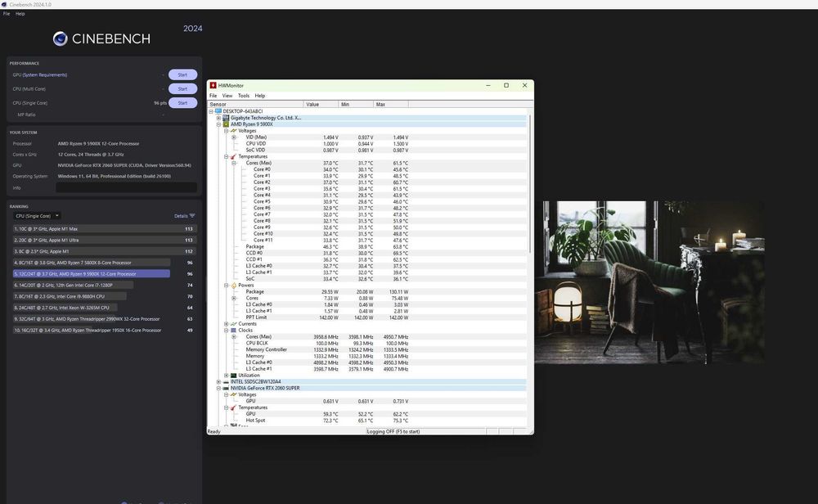Image resolution: width=818 pixels, height=504 pixels.
Task: Open the HWMonitor Help menu
Action: (260, 96)
